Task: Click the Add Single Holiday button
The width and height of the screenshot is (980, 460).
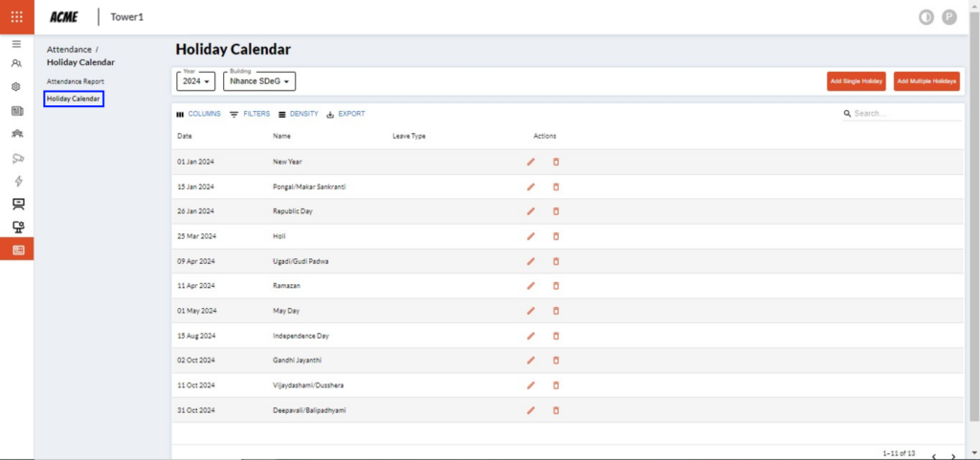Action: (857, 81)
